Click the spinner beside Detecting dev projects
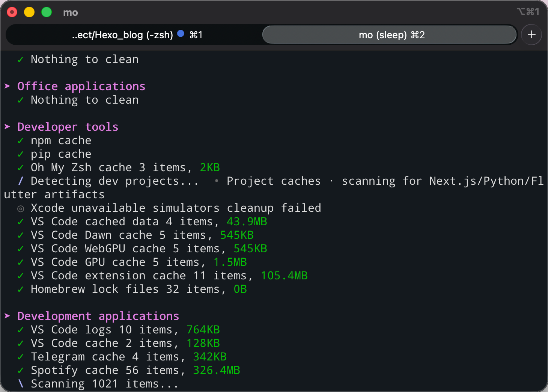This screenshot has width=548, height=392. [21, 181]
